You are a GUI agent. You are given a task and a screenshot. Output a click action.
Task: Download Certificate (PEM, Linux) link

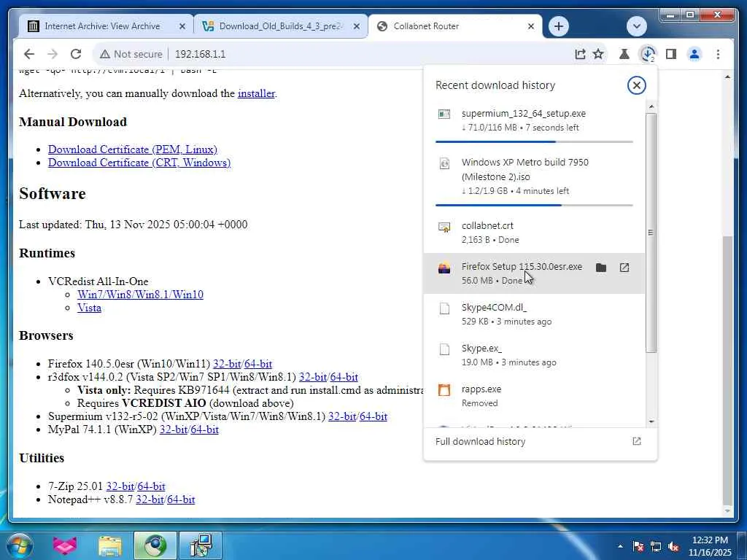click(x=133, y=149)
